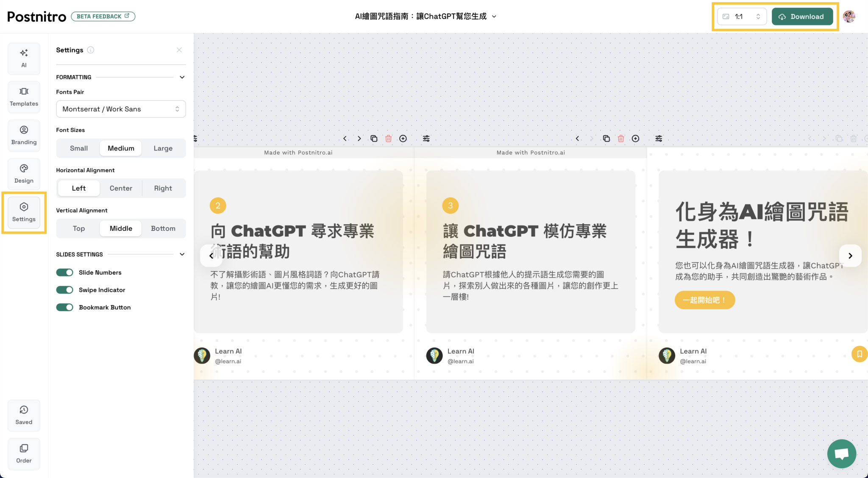Open the AI panel in the sidebar
The height and width of the screenshot is (478, 868).
pyautogui.click(x=24, y=58)
